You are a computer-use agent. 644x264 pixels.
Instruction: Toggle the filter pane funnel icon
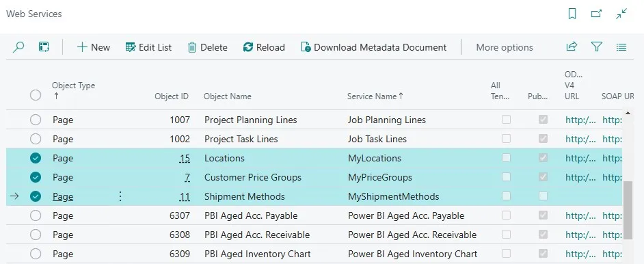pyautogui.click(x=596, y=47)
